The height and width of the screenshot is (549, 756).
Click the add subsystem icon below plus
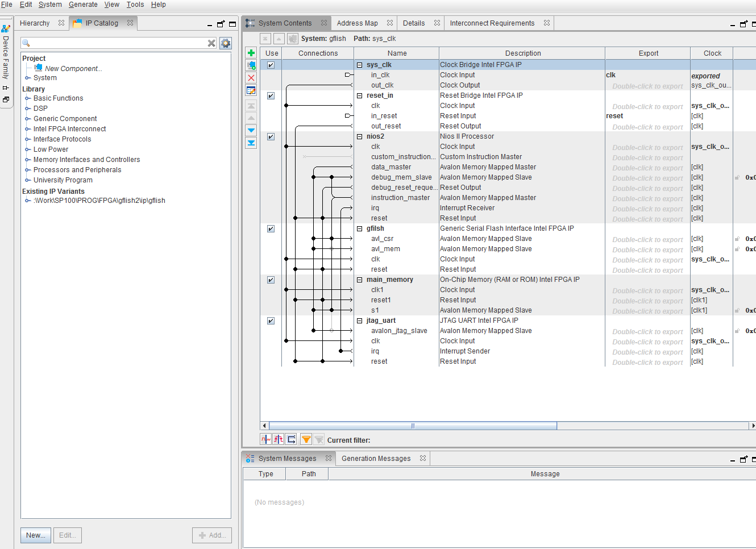[251, 65]
